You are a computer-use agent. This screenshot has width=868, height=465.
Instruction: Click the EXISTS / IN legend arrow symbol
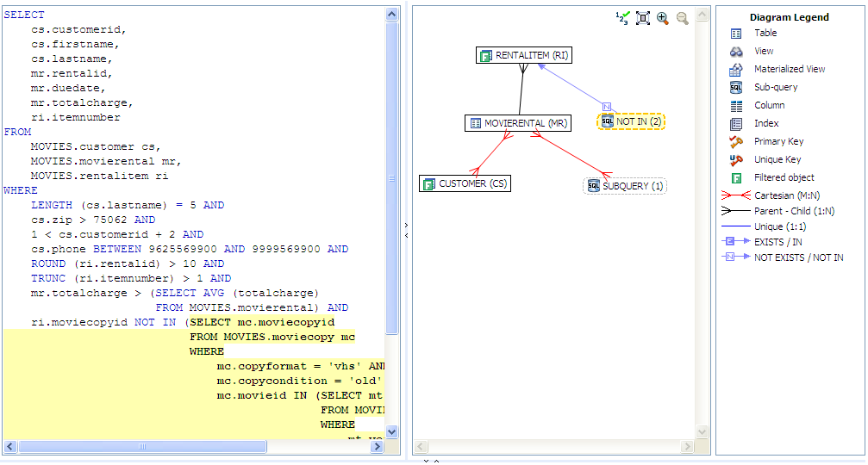(x=736, y=241)
